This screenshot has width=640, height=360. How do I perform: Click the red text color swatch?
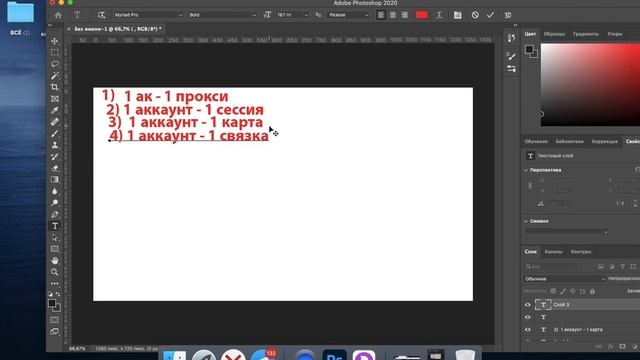click(x=422, y=15)
